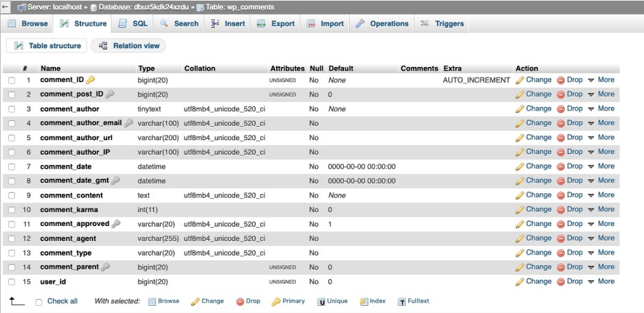Click pencil icon in comment_content row

coord(520,195)
